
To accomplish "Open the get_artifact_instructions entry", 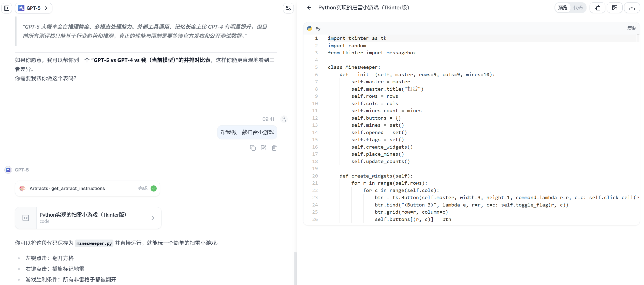I will (87, 188).
